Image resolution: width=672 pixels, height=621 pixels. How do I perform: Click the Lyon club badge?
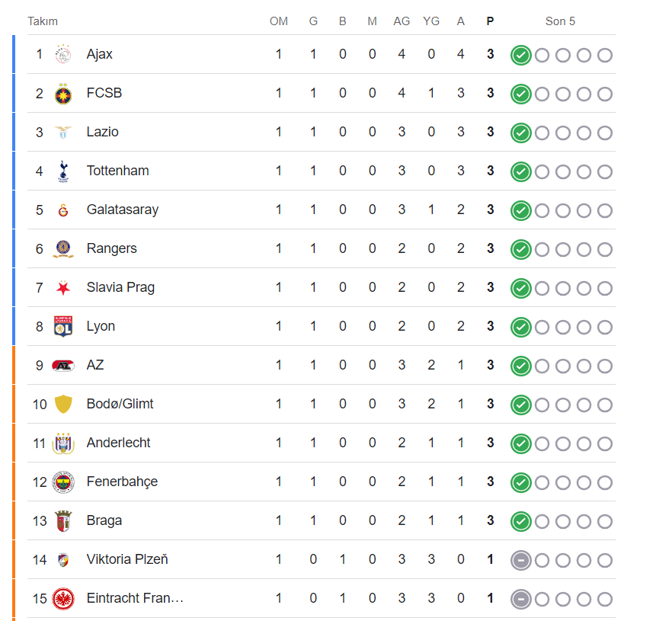63,327
